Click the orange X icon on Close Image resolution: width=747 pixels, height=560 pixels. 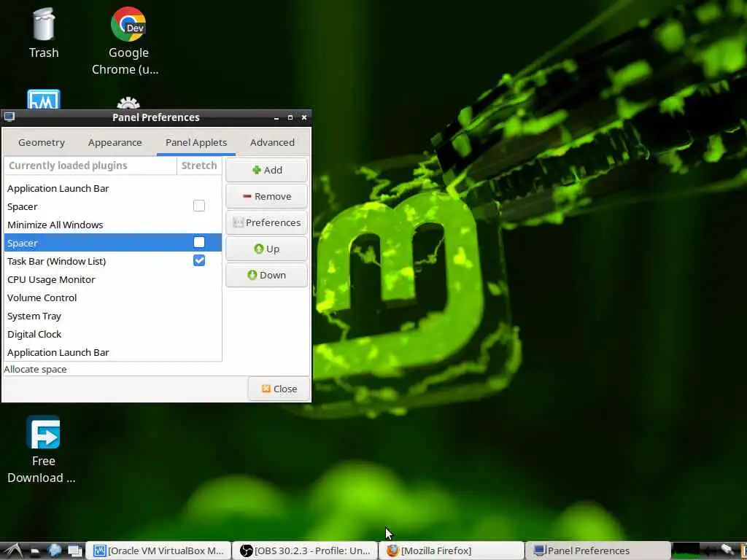pyautogui.click(x=266, y=389)
